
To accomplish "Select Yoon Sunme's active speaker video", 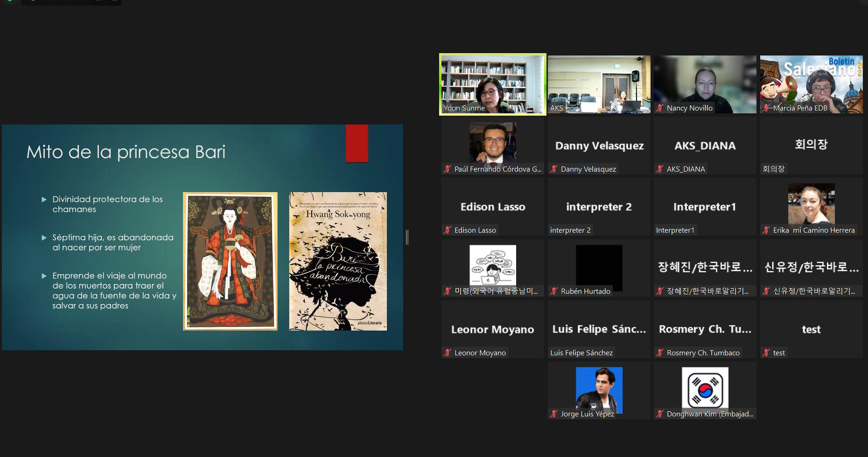I will point(493,84).
